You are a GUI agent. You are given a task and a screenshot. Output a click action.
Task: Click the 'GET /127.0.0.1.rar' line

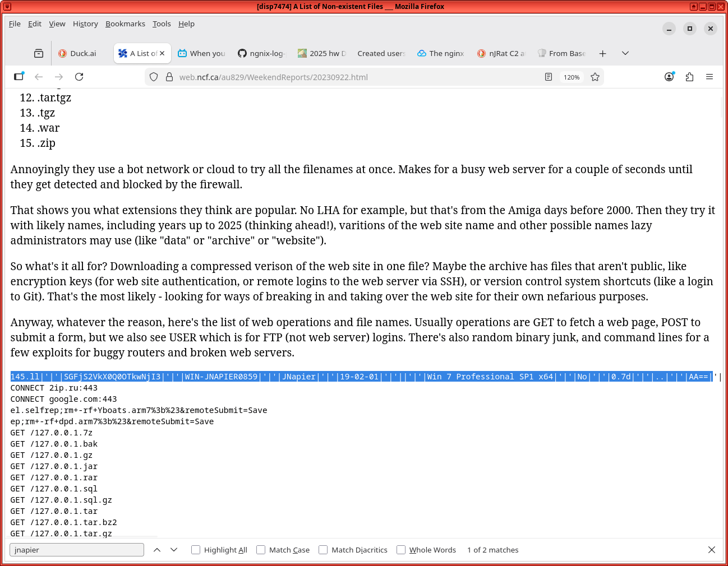[54, 477]
